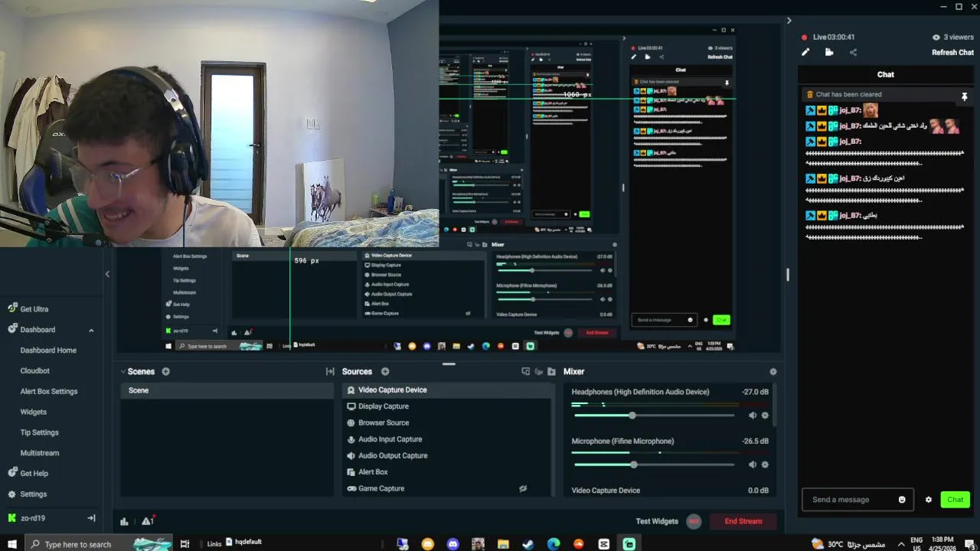Collapse the left sidebar arrow

coord(107,274)
